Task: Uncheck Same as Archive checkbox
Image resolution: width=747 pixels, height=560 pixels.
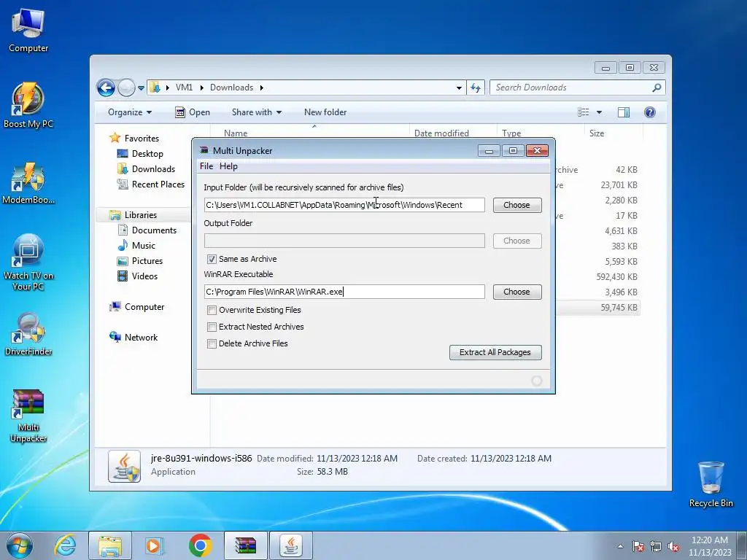Action: click(212, 259)
